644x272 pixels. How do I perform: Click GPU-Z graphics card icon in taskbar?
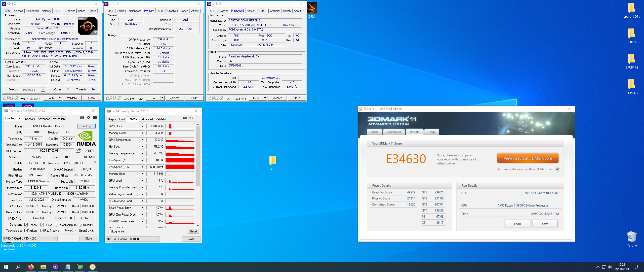click(80, 267)
